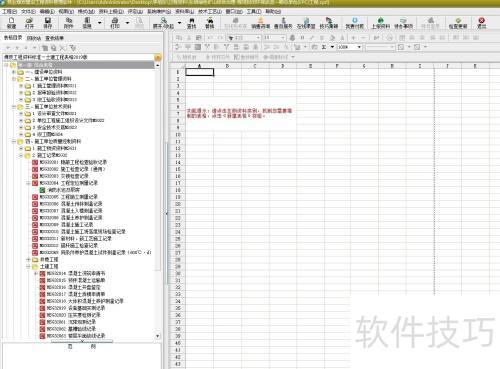Screen dimensions: 500x369
Task: Select tree item 混凝土浇灌申请书
Action: 76,273
